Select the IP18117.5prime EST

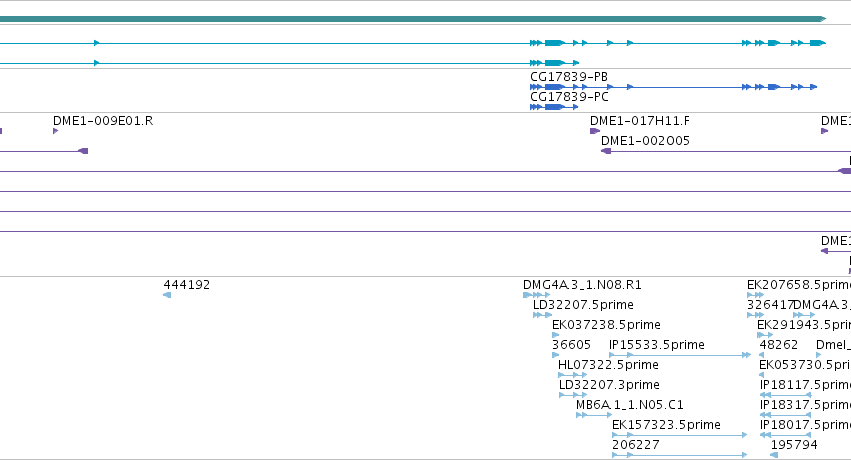(805, 385)
